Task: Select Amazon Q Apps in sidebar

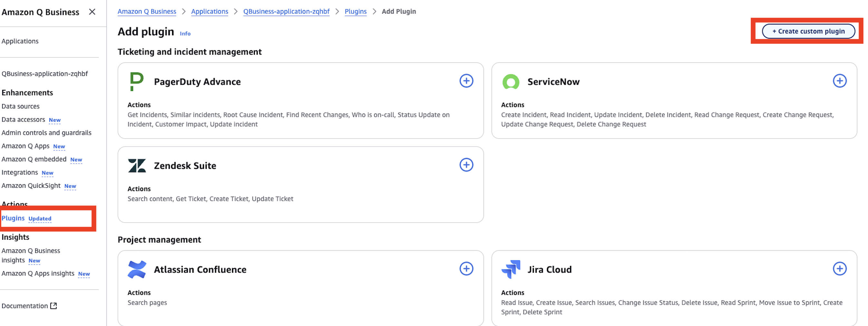Action: click(x=25, y=146)
